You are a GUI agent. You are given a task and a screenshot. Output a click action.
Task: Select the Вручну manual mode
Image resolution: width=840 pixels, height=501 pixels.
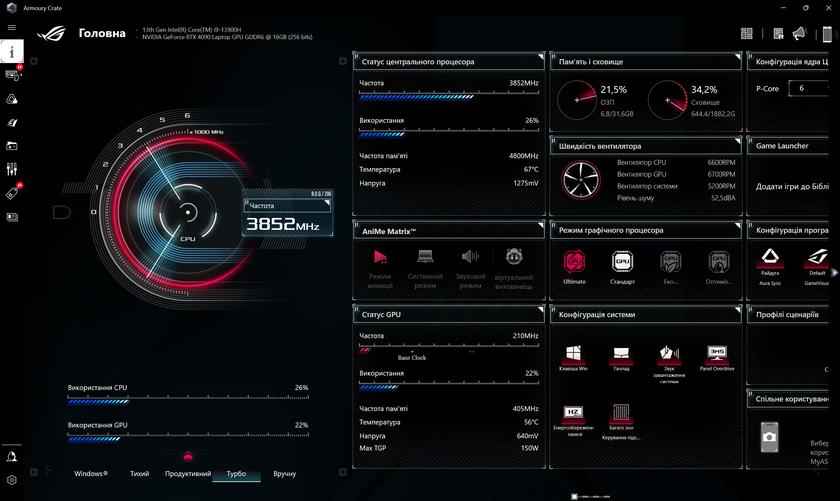pos(284,474)
